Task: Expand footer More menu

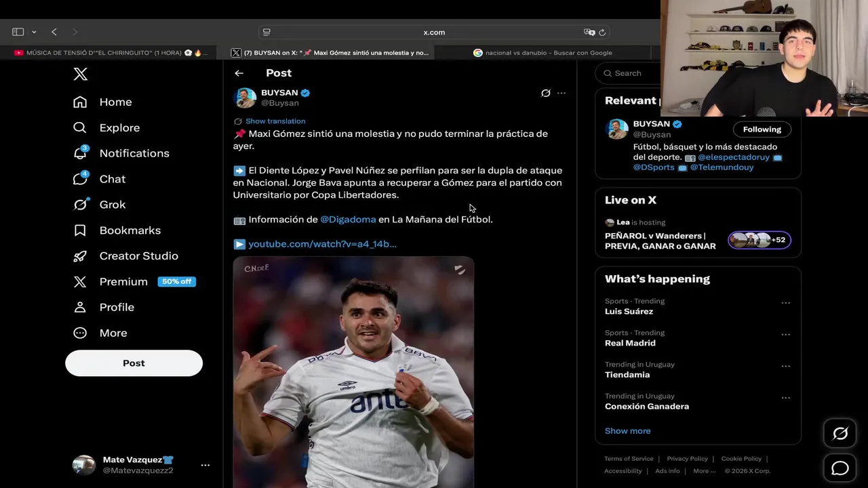Action: click(x=704, y=471)
